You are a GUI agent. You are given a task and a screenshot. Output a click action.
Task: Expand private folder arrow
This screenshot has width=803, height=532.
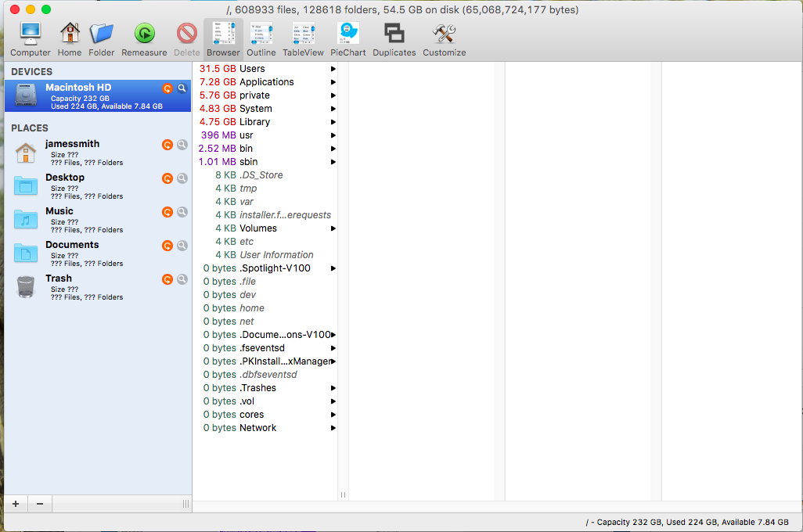point(333,95)
